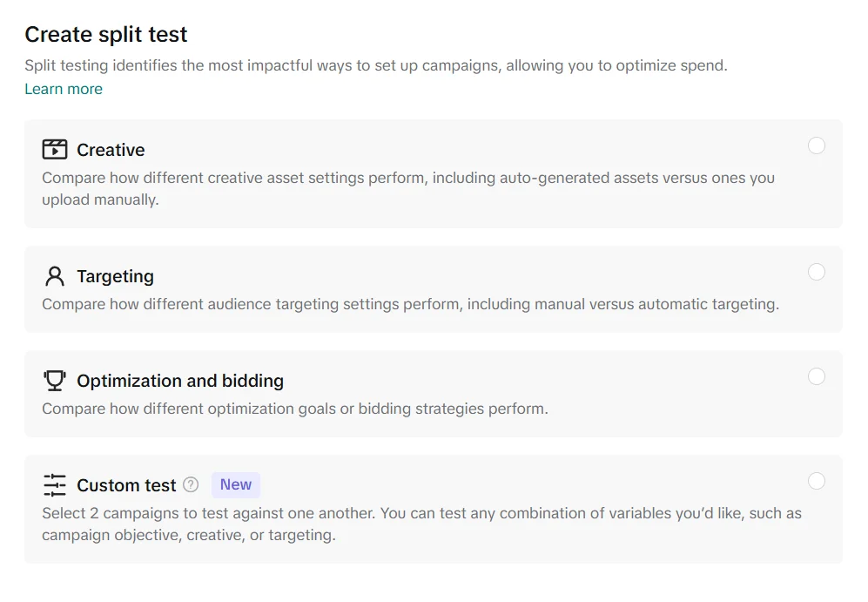Open the Learn more link
The height and width of the screenshot is (602, 868).
tap(64, 89)
